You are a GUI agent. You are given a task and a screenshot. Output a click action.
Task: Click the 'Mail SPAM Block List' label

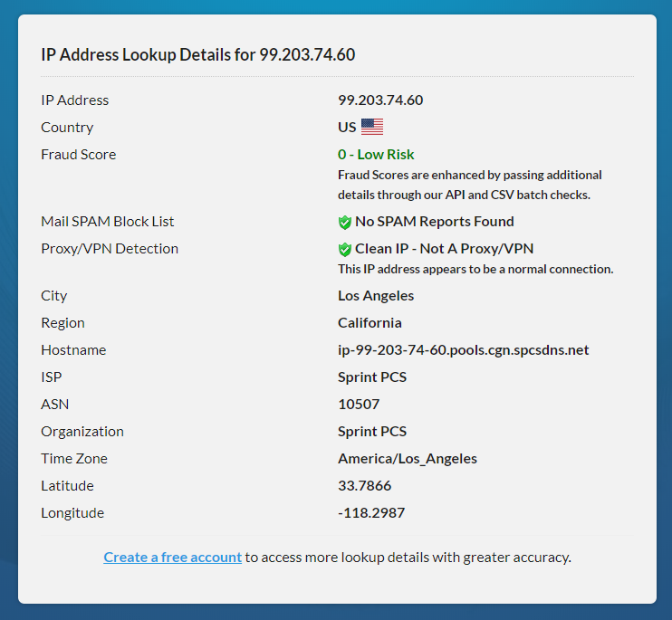[x=108, y=222]
